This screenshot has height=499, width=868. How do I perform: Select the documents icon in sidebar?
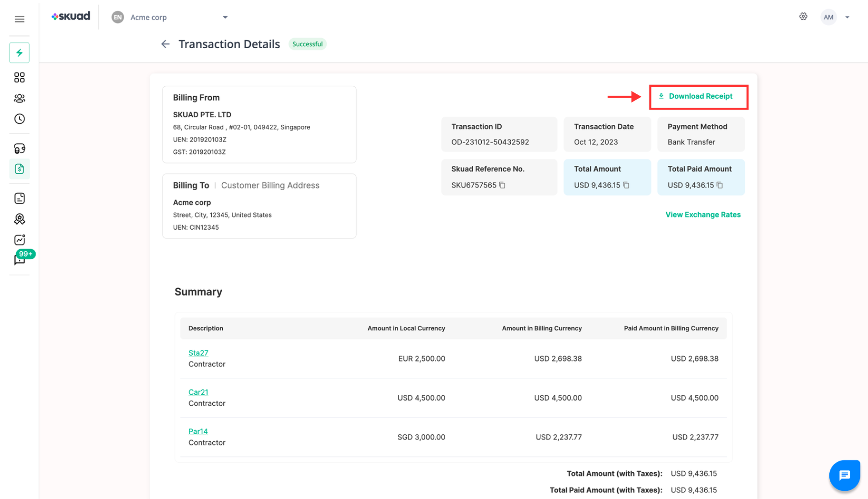point(19,198)
